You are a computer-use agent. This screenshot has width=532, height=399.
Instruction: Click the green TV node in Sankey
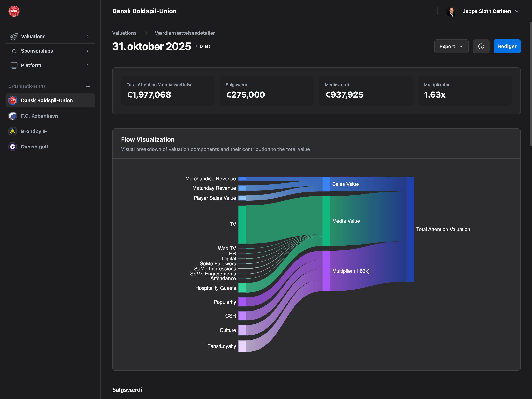coord(242,224)
